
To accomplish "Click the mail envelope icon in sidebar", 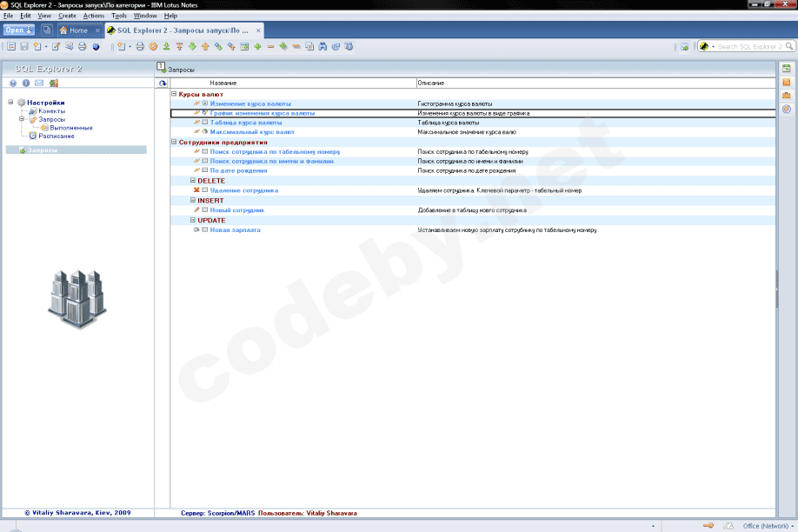I will [x=40, y=83].
